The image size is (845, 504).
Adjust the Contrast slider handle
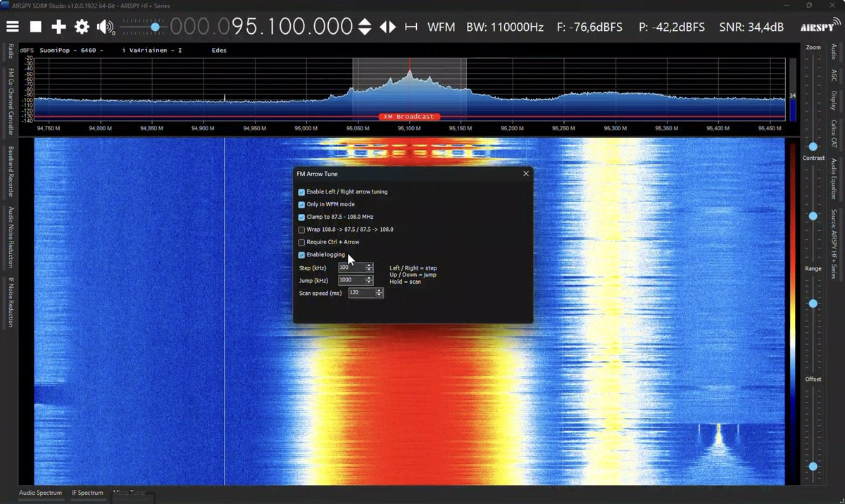813,215
